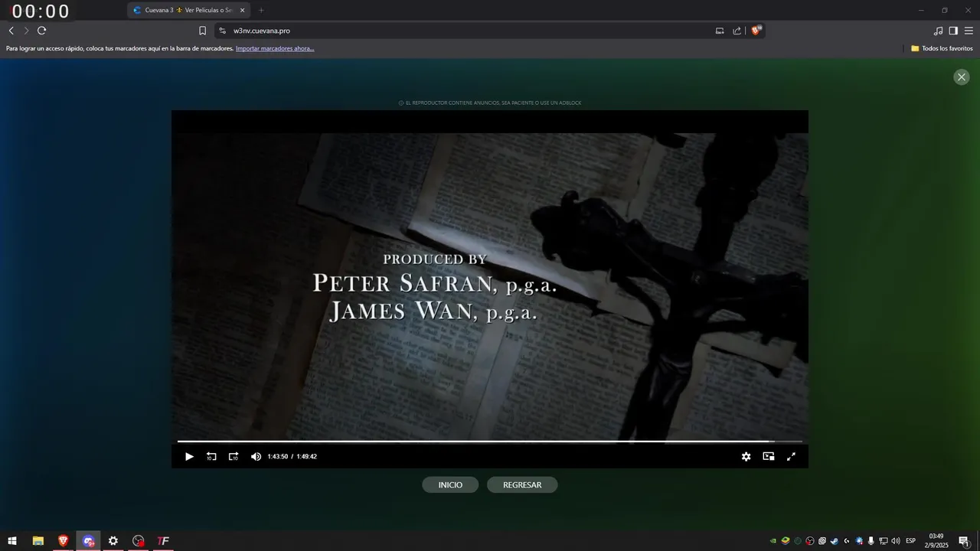Click the REGRESAR button
The image size is (980, 551).
point(522,485)
